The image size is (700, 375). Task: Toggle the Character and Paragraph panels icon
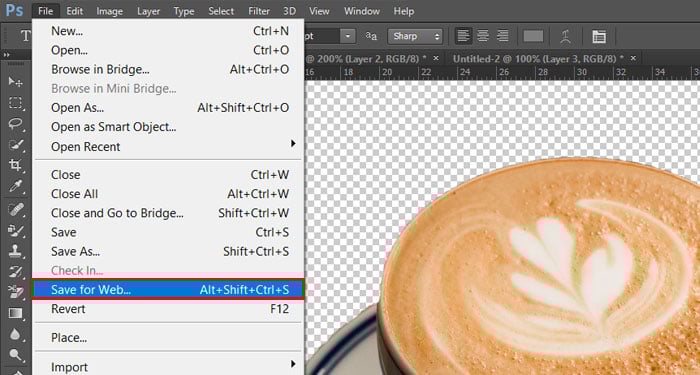click(599, 36)
